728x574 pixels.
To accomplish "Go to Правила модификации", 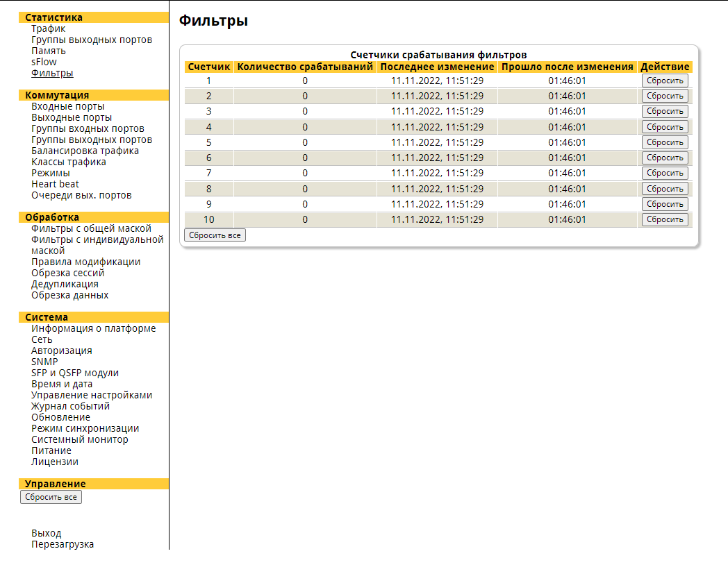I will 85,262.
